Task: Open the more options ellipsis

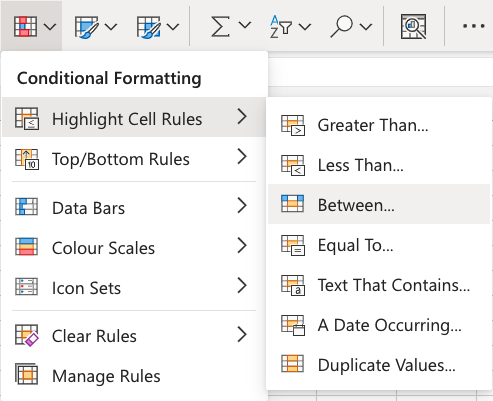Action: (x=473, y=26)
